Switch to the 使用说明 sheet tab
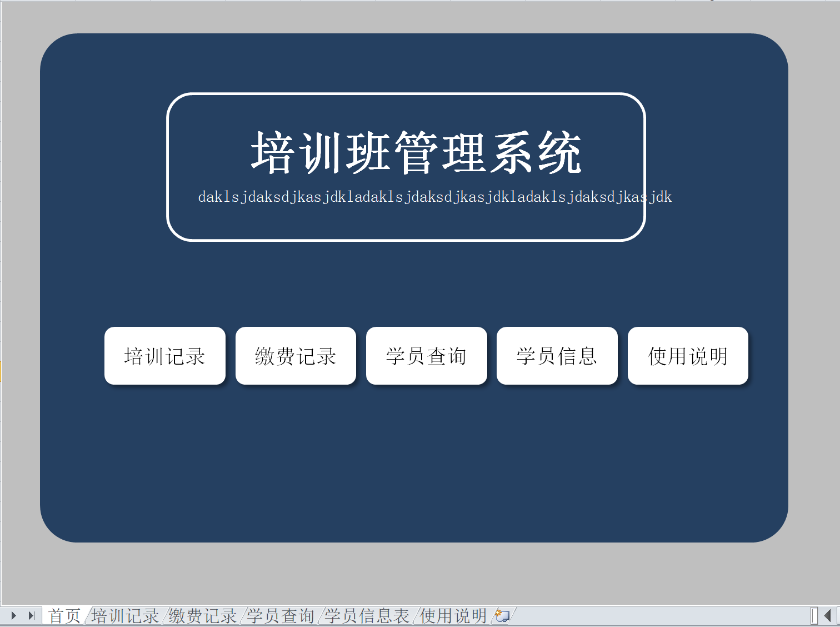The width and height of the screenshot is (840, 627). point(453,616)
